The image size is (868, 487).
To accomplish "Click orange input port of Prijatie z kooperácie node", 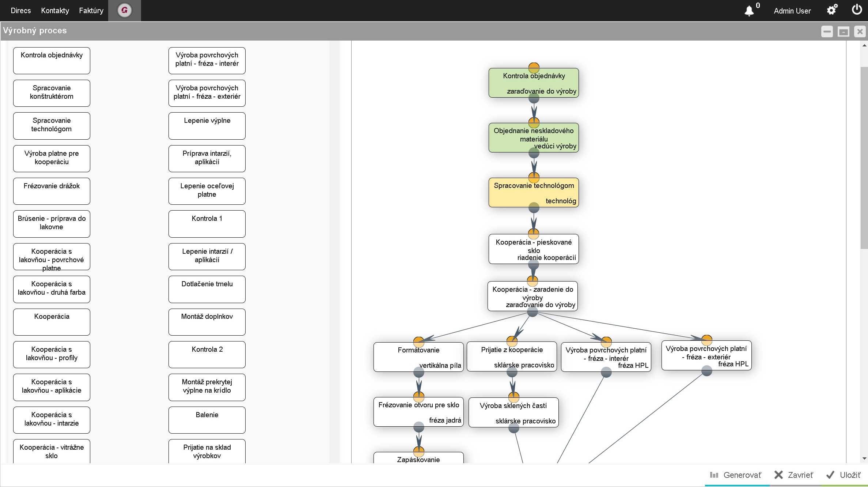I will coord(512,341).
